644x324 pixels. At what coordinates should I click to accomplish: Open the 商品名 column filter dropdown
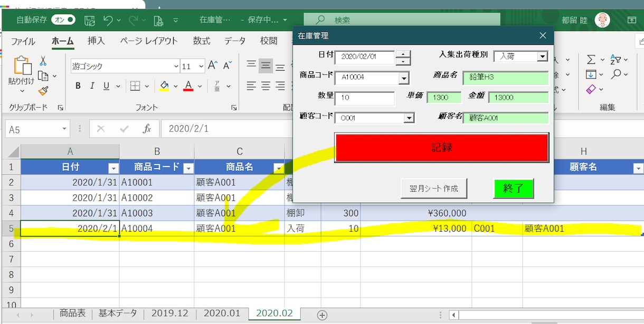pos(279,168)
